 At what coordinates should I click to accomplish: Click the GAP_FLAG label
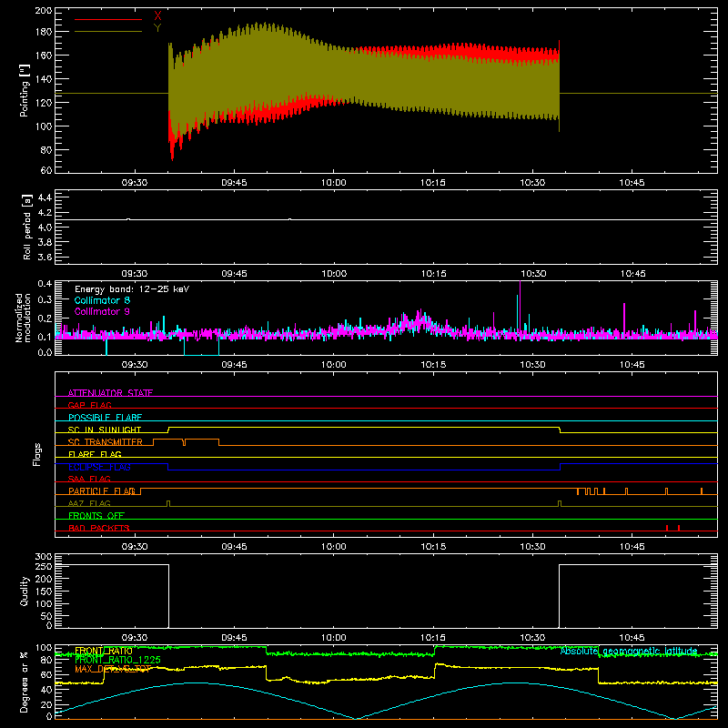(x=89, y=405)
